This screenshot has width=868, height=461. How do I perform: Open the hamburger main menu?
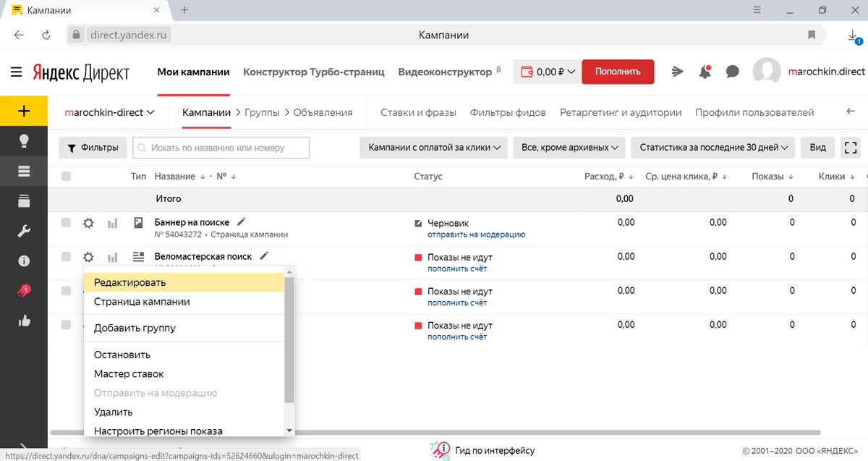16,72
